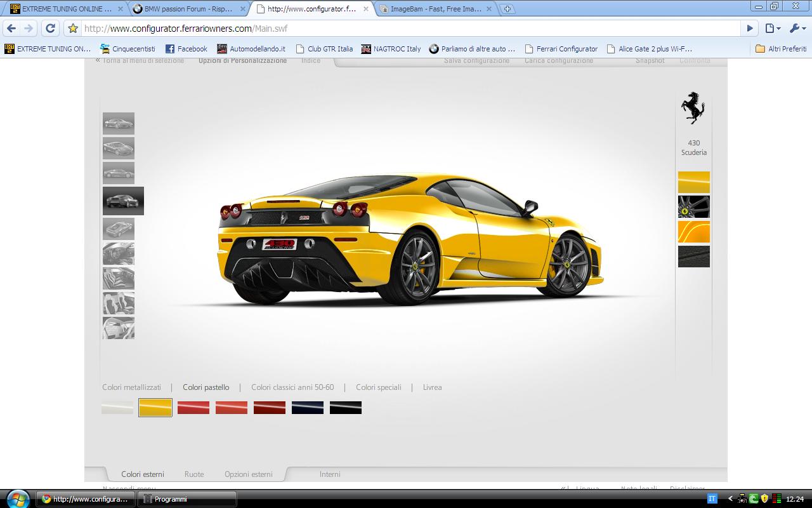Switch to Opzioni esterni section
The height and width of the screenshot is (508, 812).
coord(249,474)
